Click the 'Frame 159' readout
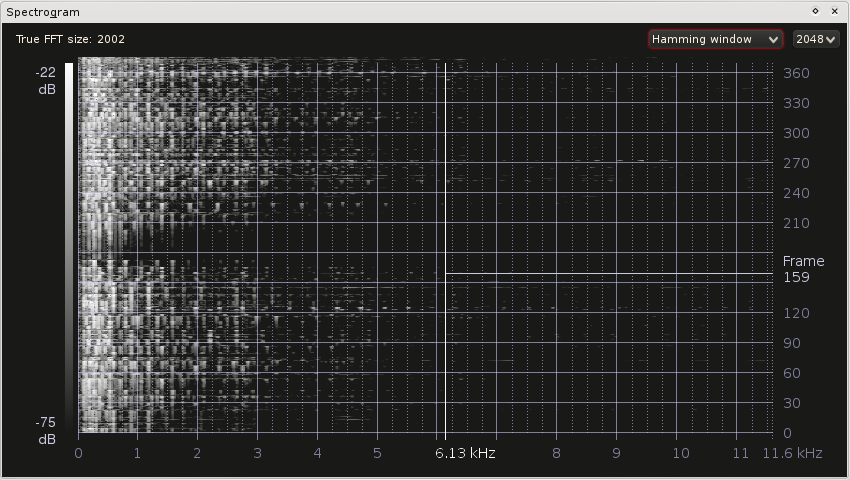 pos(803,269)
